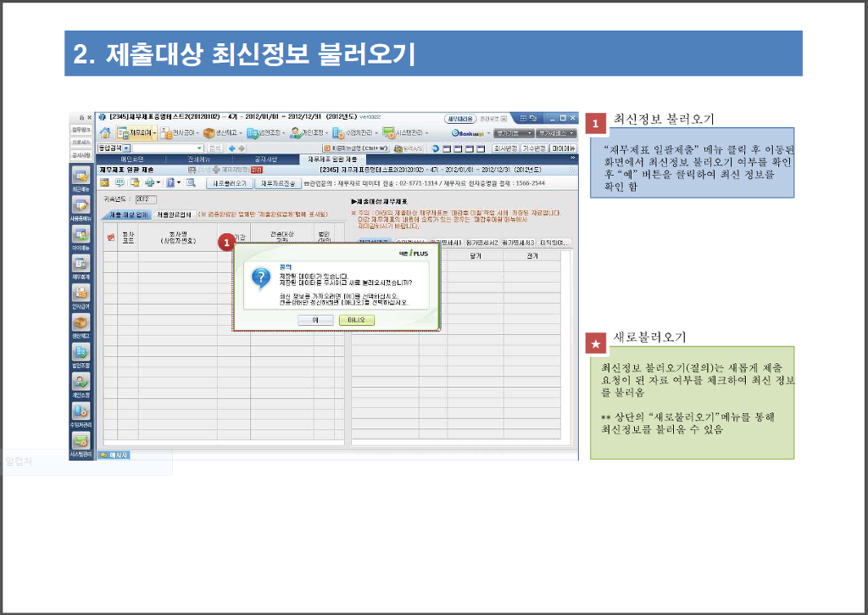
Task: Open the 생산재고 module menu
Action: (x=223, y=133)
